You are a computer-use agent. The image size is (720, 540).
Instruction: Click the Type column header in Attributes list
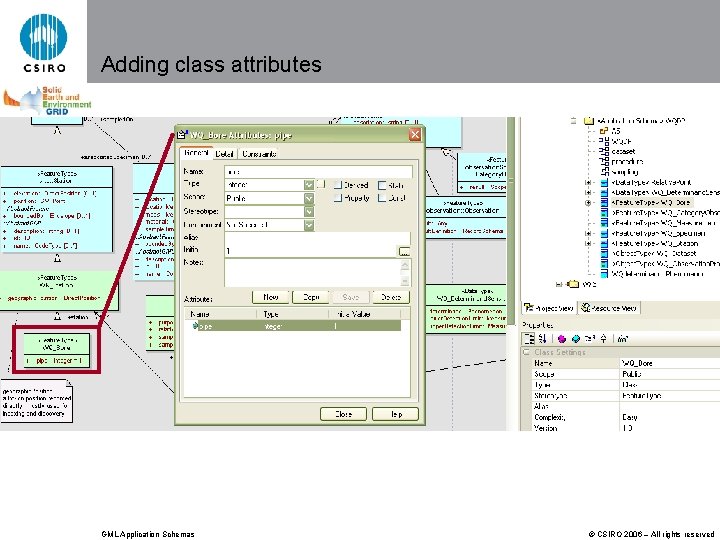pos(292,314)
